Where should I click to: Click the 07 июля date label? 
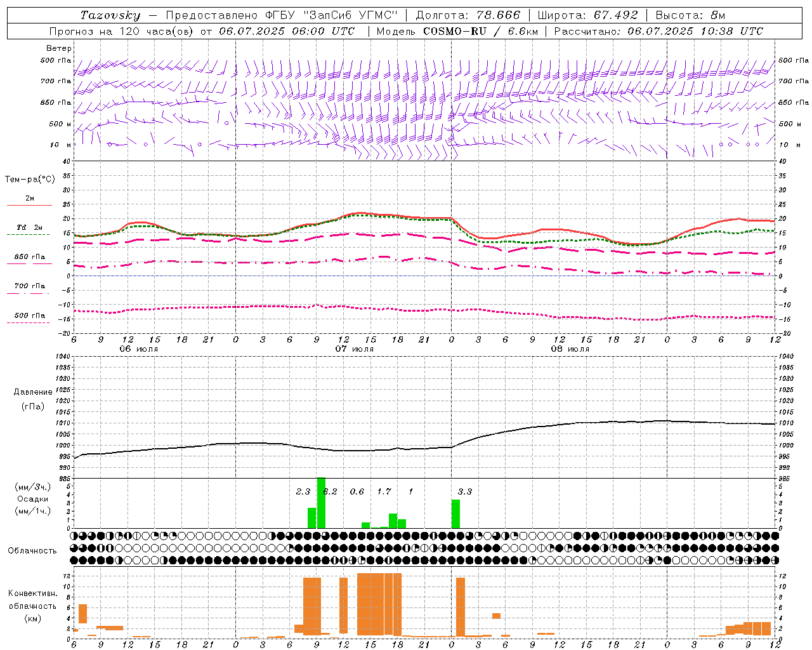355,349
